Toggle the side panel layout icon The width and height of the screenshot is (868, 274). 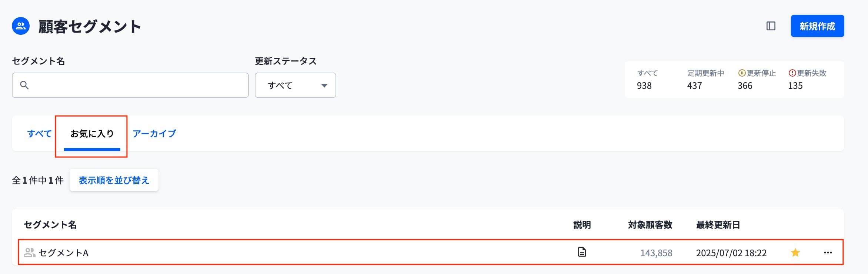771,26
